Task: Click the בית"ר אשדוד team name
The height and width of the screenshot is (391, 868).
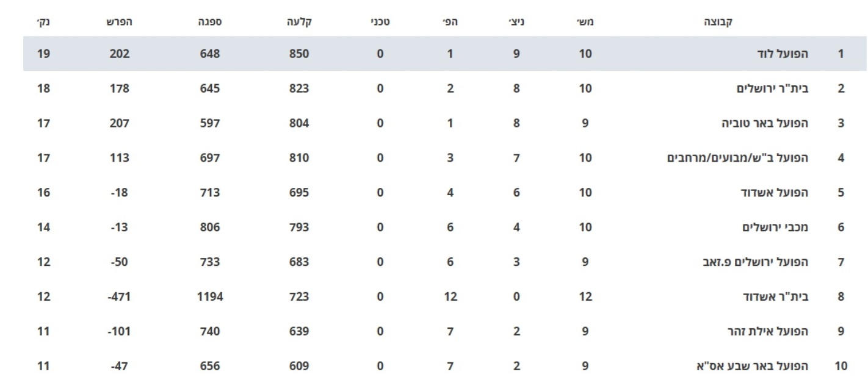Action: click(x=775, y=297)
